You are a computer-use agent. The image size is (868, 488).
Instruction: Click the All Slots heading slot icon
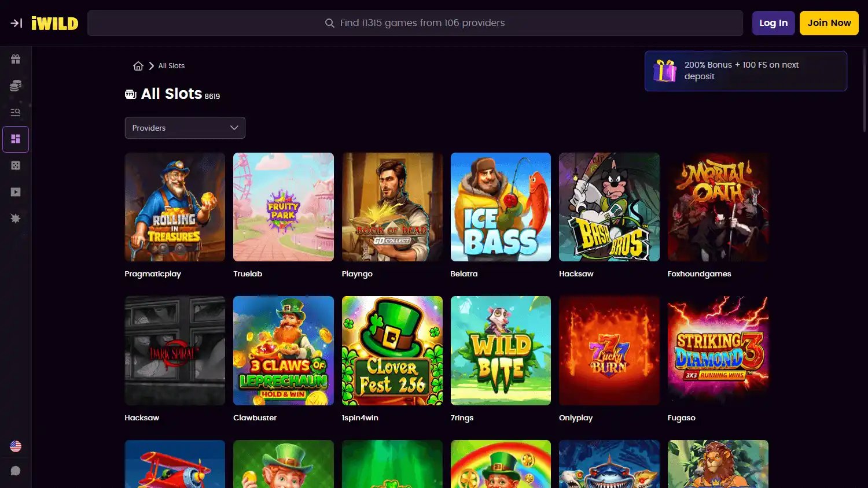(x=131, y=94)
